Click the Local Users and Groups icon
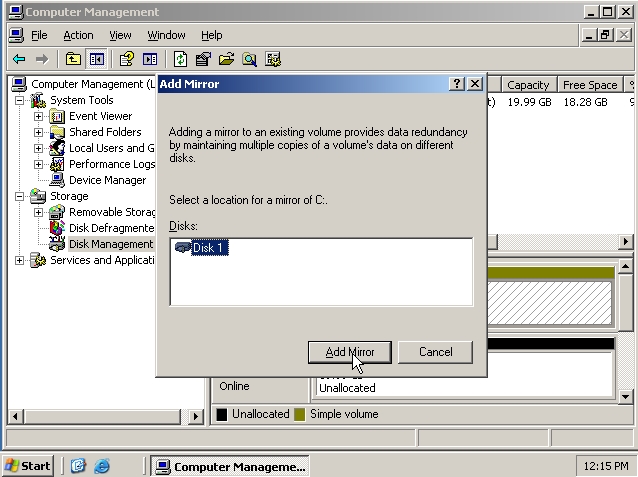The height and width of the screenshot is (477, 638). [x=57, y=148]
